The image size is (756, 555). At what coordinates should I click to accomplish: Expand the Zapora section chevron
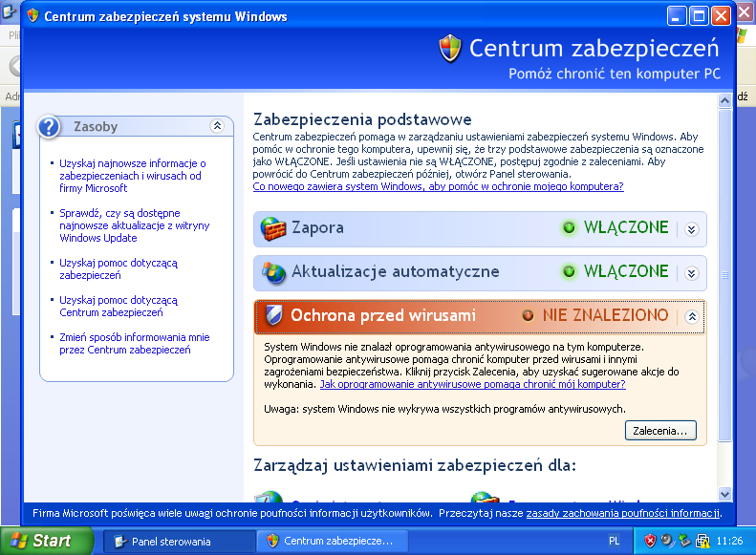691,229
